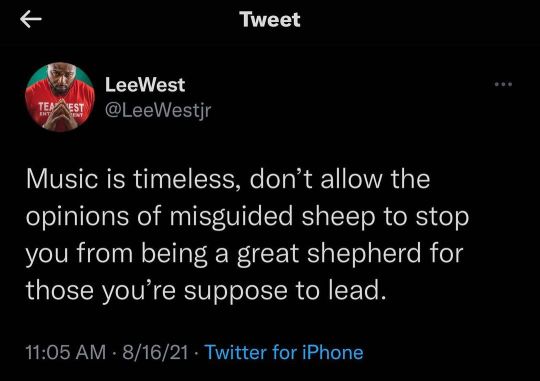Tap the word suppose in the tweet

[236, 291]
